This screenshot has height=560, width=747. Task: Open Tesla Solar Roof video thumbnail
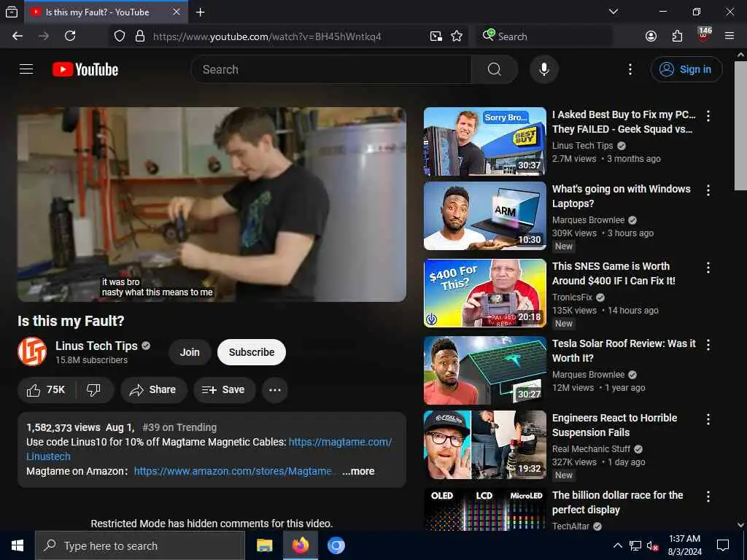485,370
